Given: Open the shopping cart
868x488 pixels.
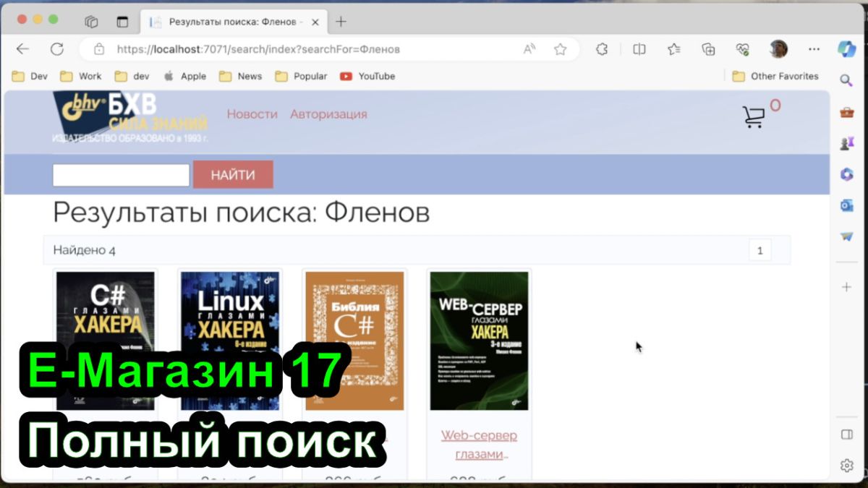Looking at the screenshot, I should (x=754, y=117).
